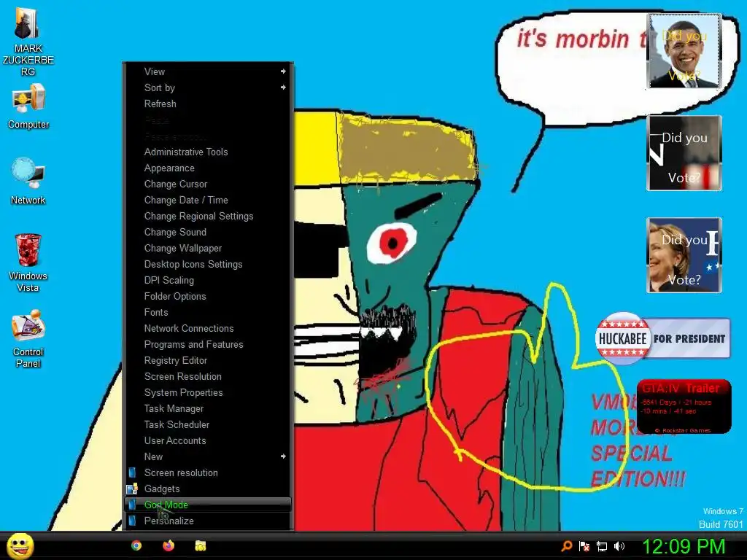
Task: Expand the Sort by submenu arrow
Action: (x=284, y=87)
